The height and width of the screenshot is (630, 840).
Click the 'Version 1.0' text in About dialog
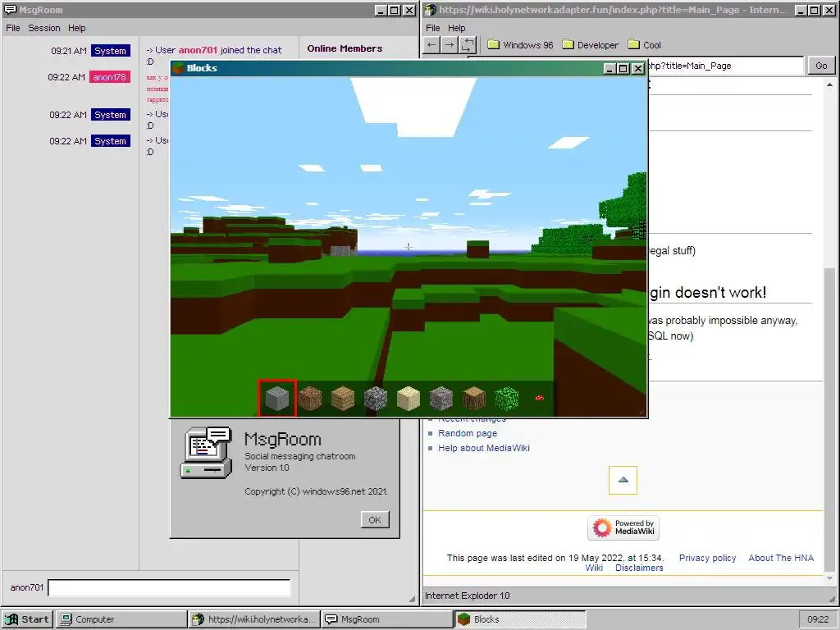pyautogui.click(x=267, y=468)
